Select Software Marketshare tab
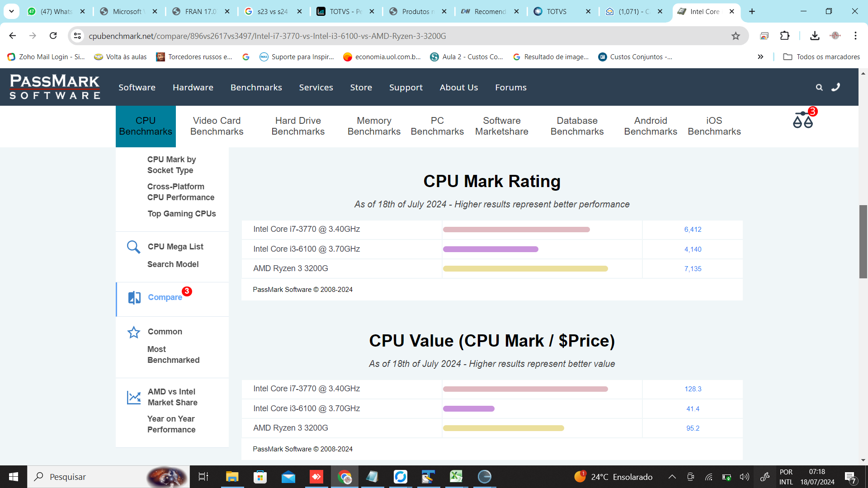Image resolution: width=868 pixels, height=488 pixels. pyautogui.click(x=502, y=126)
